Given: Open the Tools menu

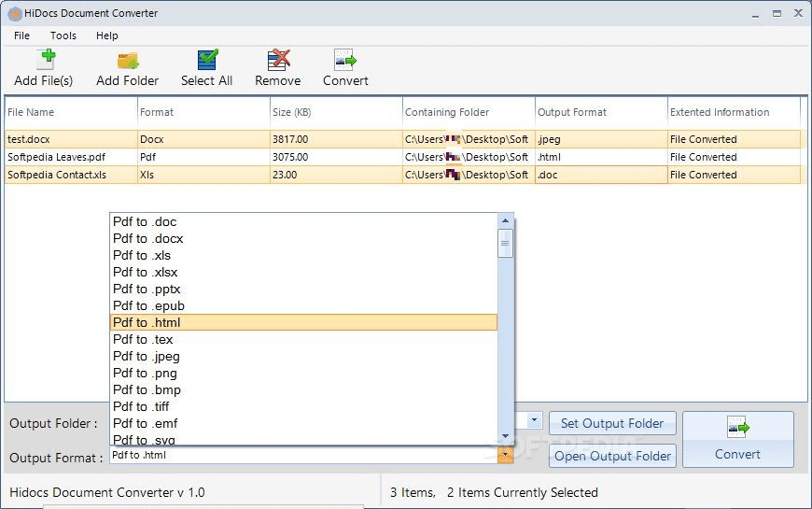Looking at the screenshot, I should tap(63, 35).
